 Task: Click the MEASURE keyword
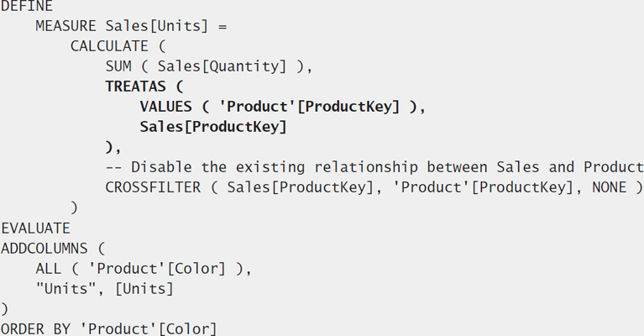point(65,26)
